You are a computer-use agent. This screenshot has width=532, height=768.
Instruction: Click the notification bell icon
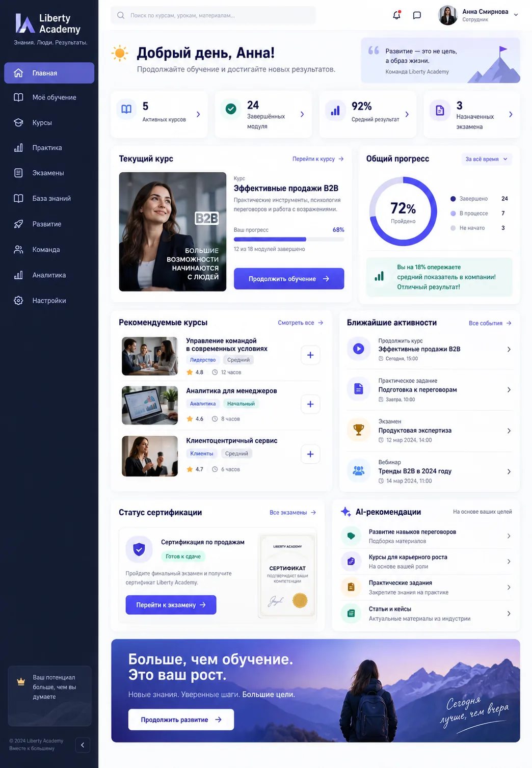(x=396, y=15)
